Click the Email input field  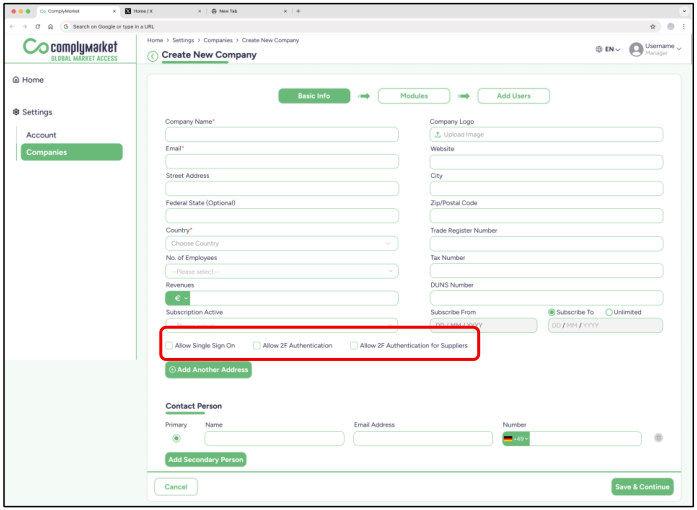coord(282,162)
